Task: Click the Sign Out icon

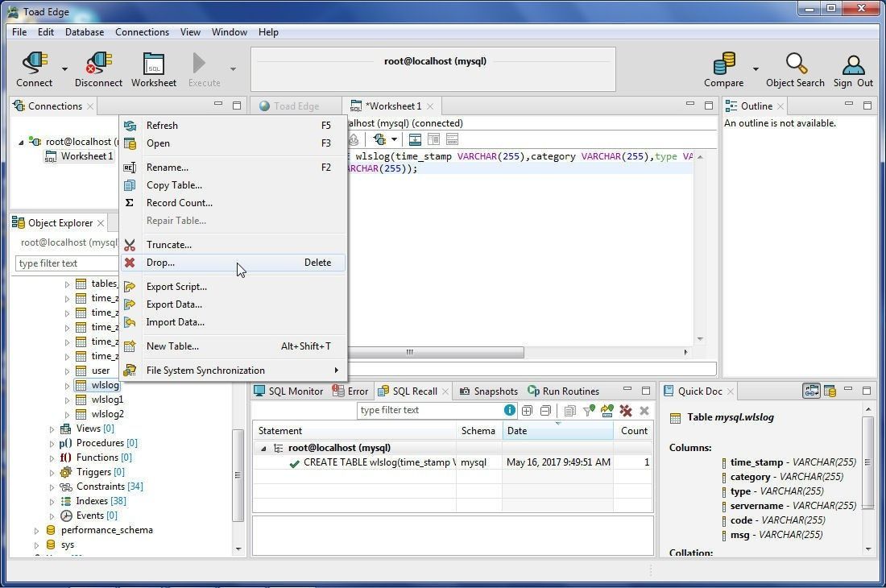Action: tap(853, 64)
